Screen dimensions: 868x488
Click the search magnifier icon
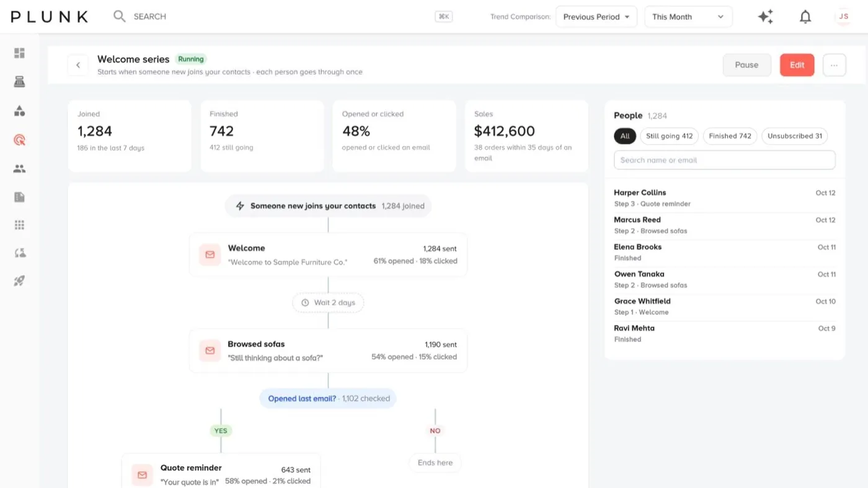(119, 16)
